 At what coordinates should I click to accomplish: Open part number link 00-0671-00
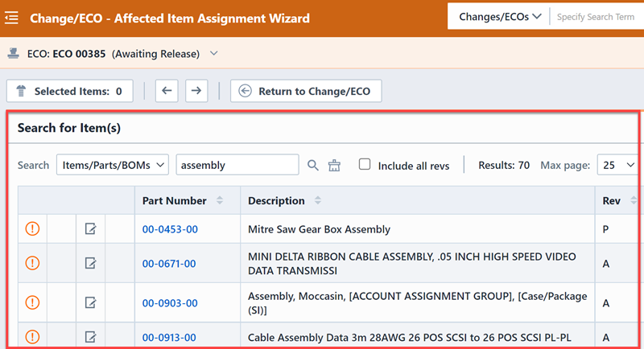pos(169,263)
